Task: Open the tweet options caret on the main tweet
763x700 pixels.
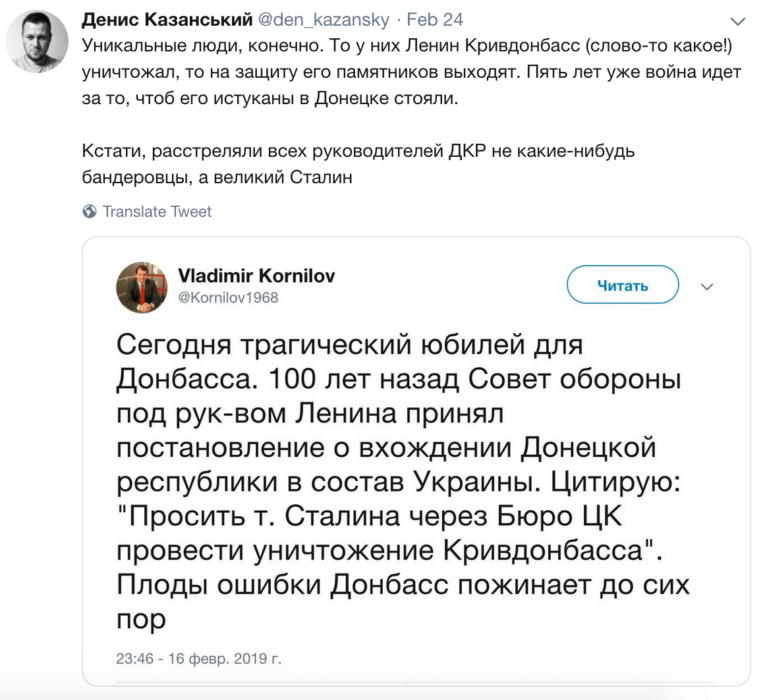Action: pos(739,21)
